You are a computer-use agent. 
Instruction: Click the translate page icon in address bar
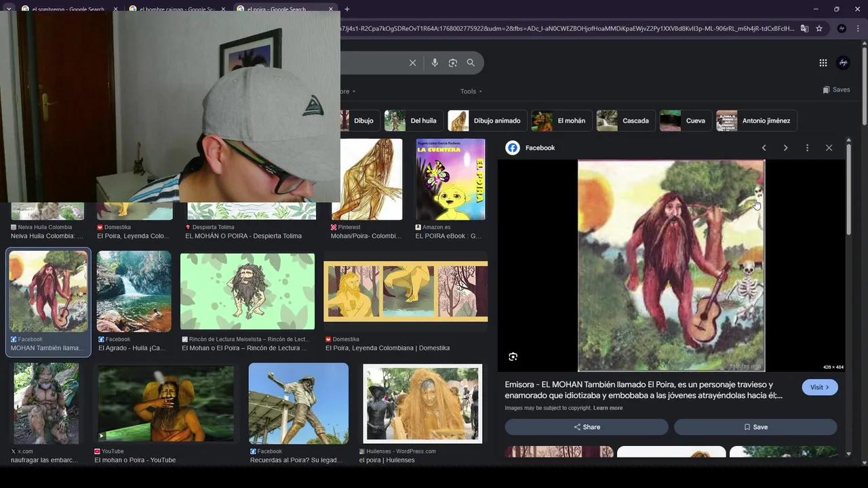[x=804, y=28]
